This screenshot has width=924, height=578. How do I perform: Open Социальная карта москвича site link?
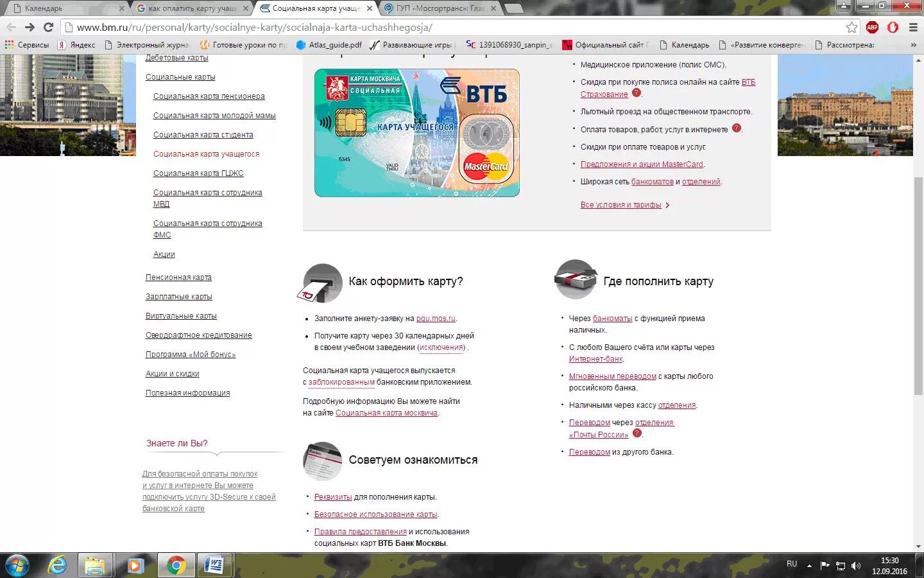pyautogui.click(x=386, y=413)
